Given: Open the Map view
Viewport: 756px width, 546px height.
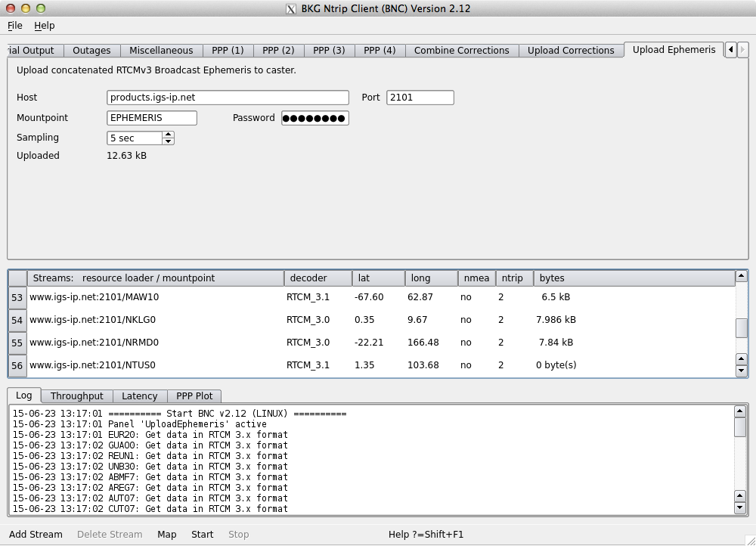Looking at the screenshot, I should click(x=166, y=535).
